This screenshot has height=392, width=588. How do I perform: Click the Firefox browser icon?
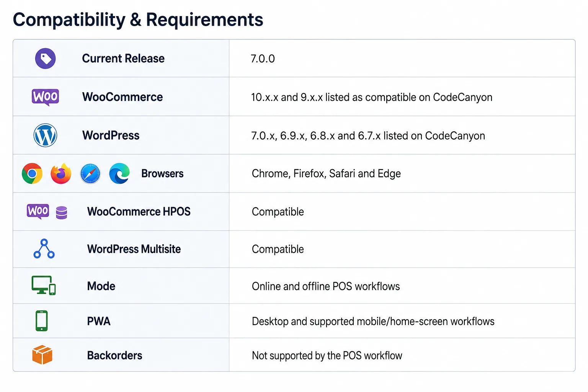pos(61,173)
